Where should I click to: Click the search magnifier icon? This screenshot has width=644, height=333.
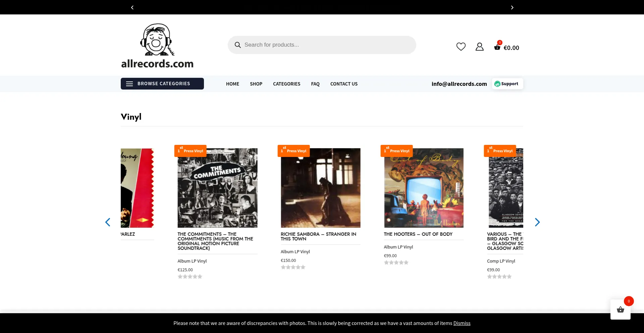coord(238,45)
